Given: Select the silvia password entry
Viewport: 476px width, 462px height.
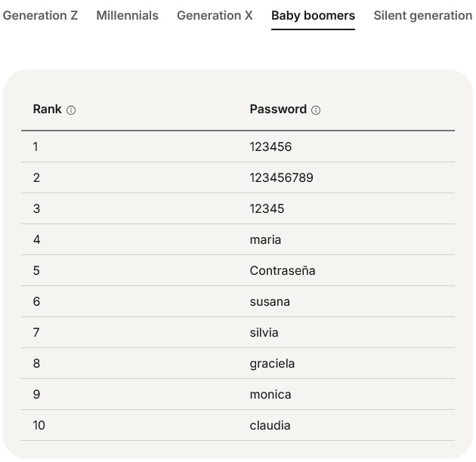Looking at the screenshot, I should pyautogui.click(x=264, y=332).
